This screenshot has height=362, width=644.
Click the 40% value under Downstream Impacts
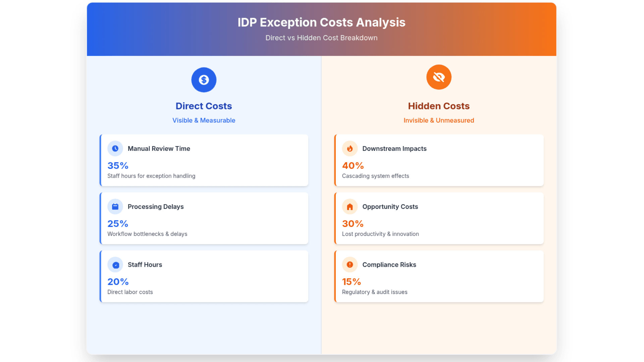(x=353, y=165)
